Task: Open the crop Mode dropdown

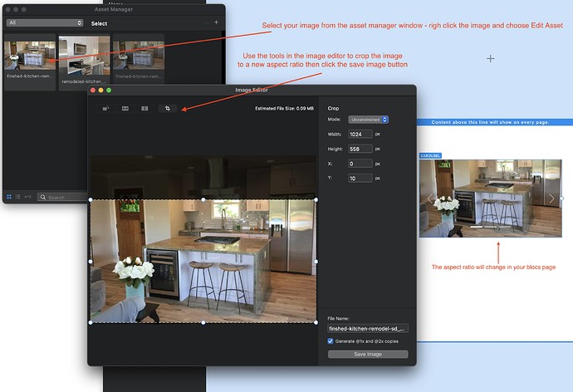Action: pos(368,120)
